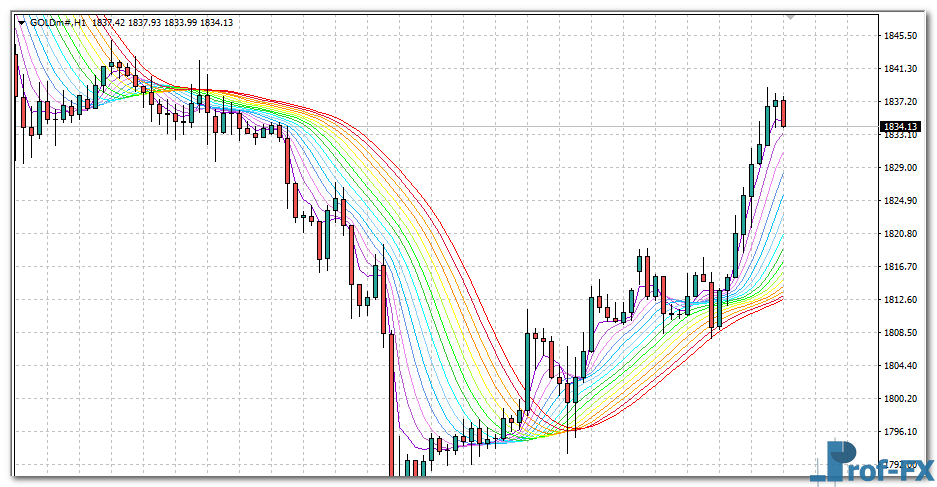Image resolution: width=937 pixels, height=487 pixels.
Task: Click the 1800.20 price scale label
Action: point(900,399)
